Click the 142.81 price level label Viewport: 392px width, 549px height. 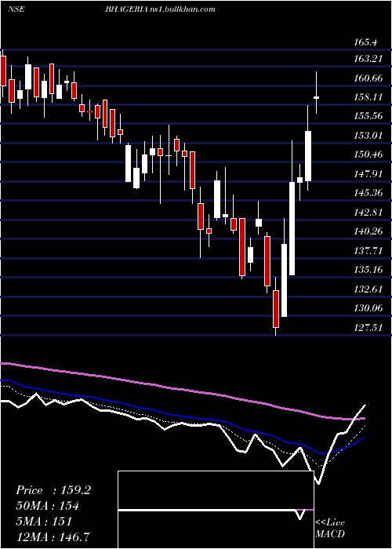[x=368, y=213]
